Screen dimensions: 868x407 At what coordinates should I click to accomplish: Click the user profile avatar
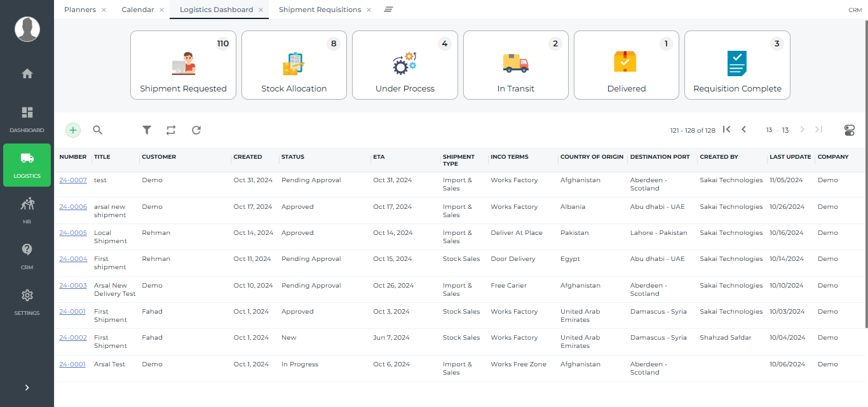coord(27,29)
